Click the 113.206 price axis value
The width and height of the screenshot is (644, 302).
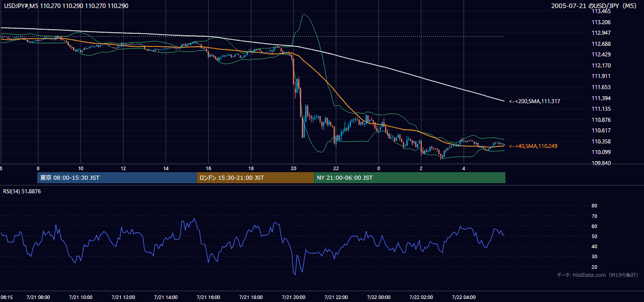coord(601,22)
